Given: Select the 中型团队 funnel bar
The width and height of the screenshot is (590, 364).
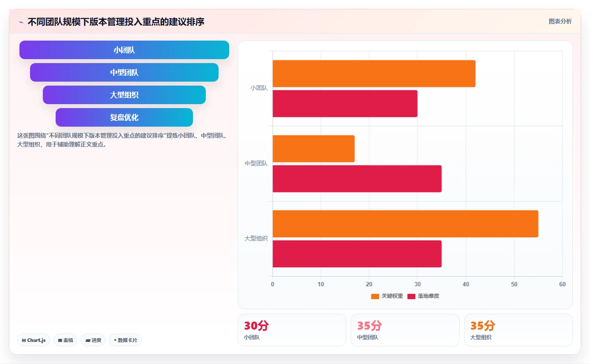Looking at the screenshot, I should click(124, 72).
